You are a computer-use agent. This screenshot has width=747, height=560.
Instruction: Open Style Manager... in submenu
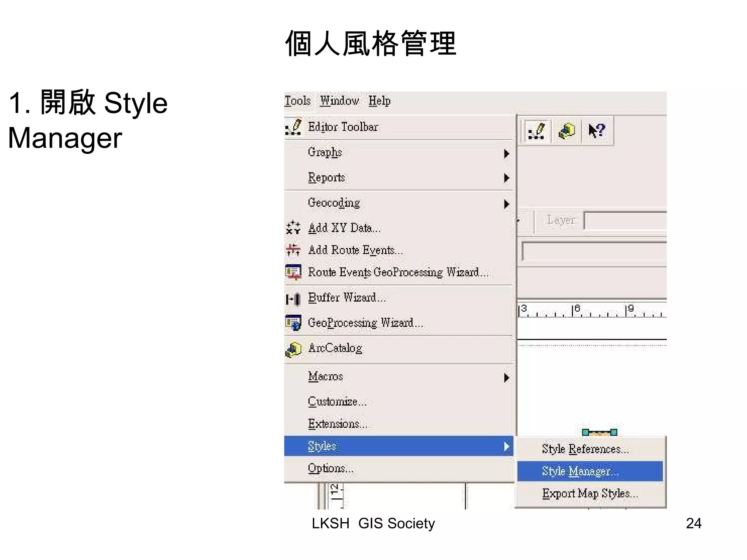pyautogui.click(x=590, y=471)
